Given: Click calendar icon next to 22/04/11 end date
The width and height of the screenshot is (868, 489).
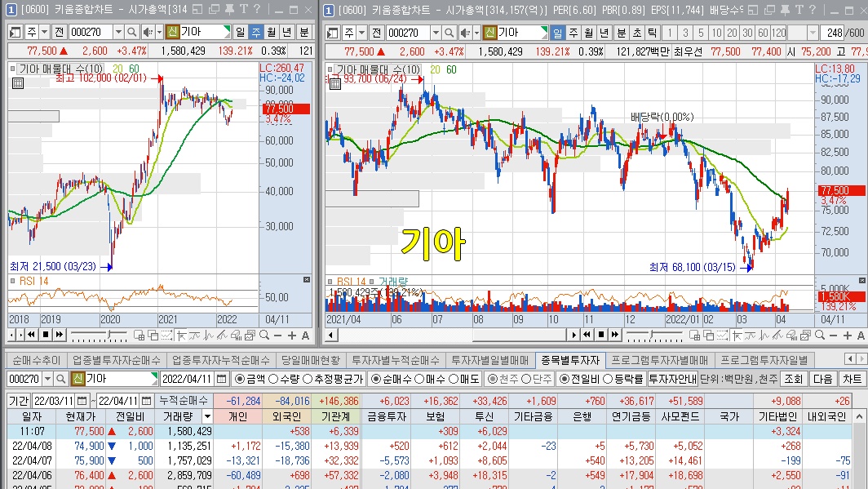Looking at the screenshot, I should click(146, 400).
